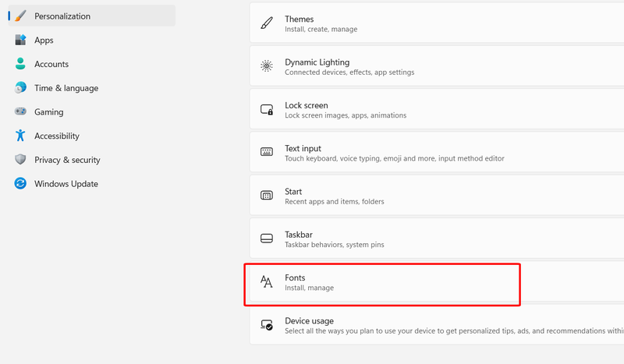Click the Dynamic Lighting sun icon
The height and width of the screenshot is (364, 624).
(267, 67)
